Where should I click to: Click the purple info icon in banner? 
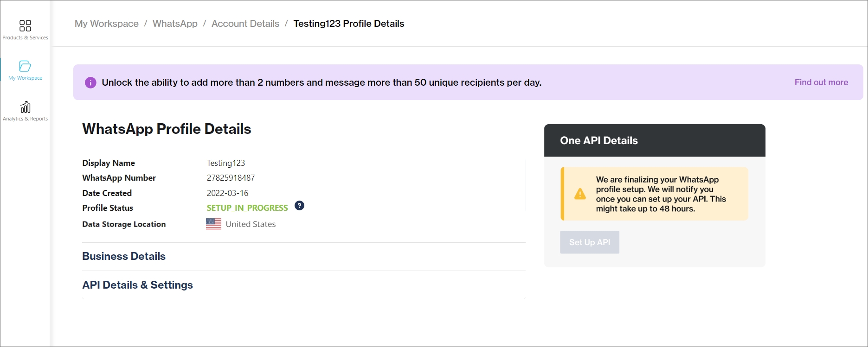coord(90,82)
